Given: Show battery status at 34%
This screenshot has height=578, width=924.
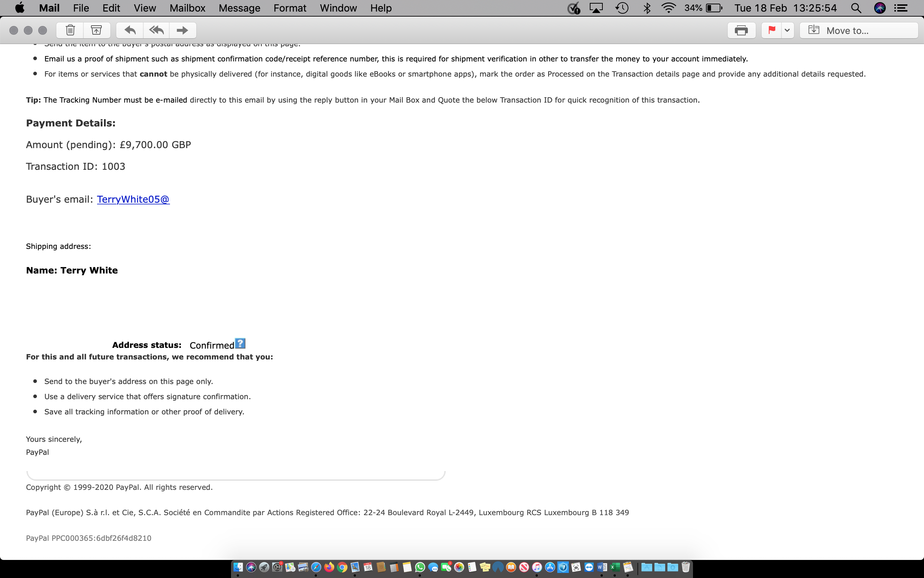Looking at the screenshot, I should coord(703,8).
